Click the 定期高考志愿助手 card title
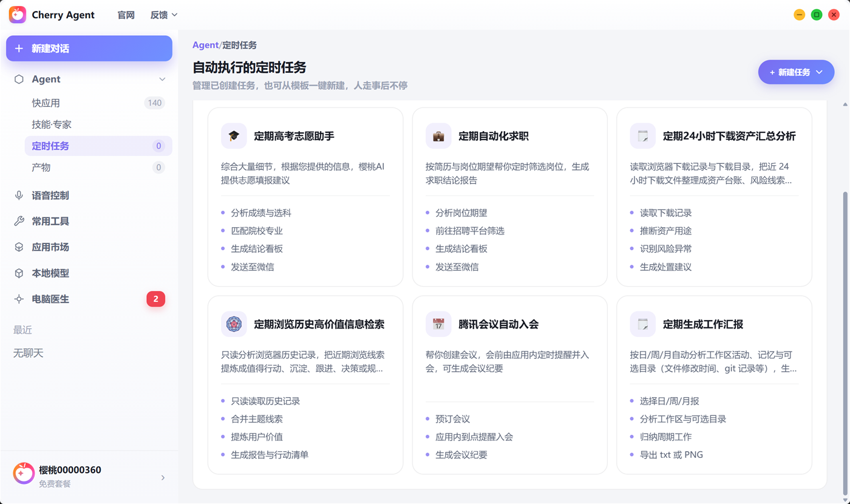Image resolution: width=850 pixels, height=504 pixels. pos(294,136)
